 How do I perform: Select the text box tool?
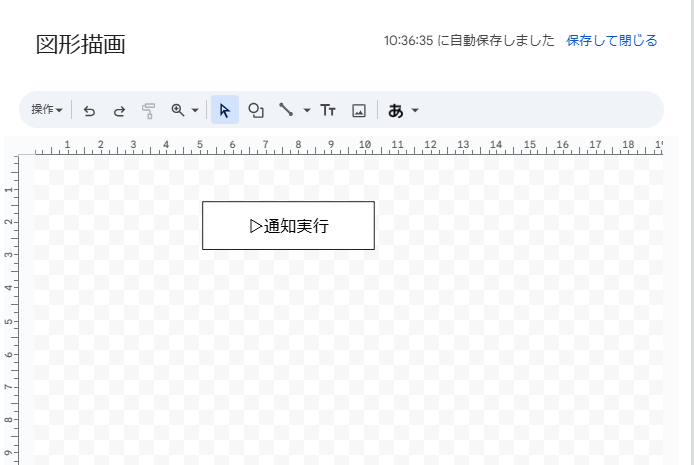tap(328, 110)
